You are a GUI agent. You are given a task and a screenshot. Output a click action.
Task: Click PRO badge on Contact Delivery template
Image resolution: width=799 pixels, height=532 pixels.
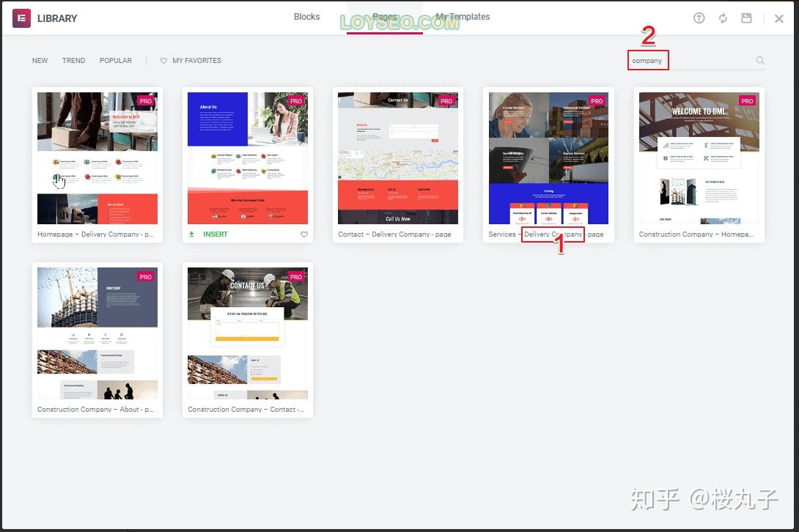pyautogui.click(x=446, y=101)
